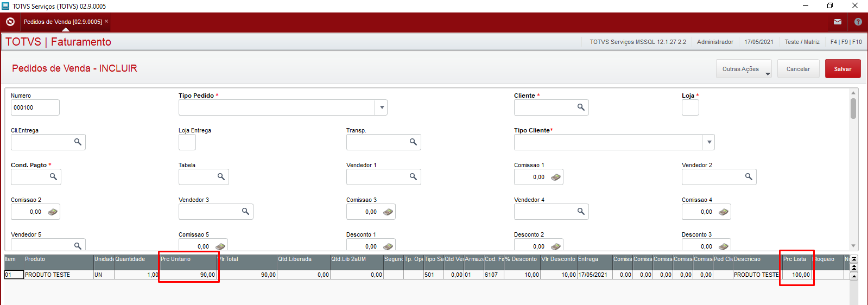Click the 10,00 % Desconto cell
868x305 pixels.
coord(522,275)
